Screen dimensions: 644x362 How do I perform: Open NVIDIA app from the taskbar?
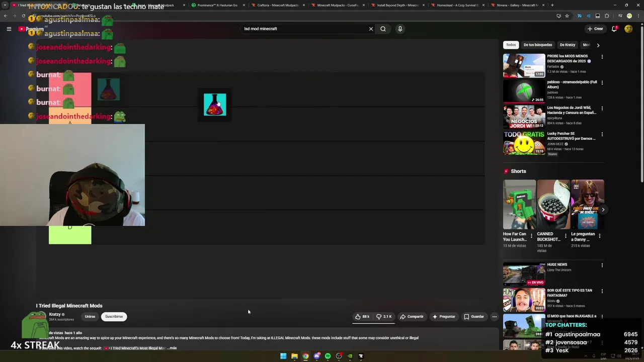[350, 356]
